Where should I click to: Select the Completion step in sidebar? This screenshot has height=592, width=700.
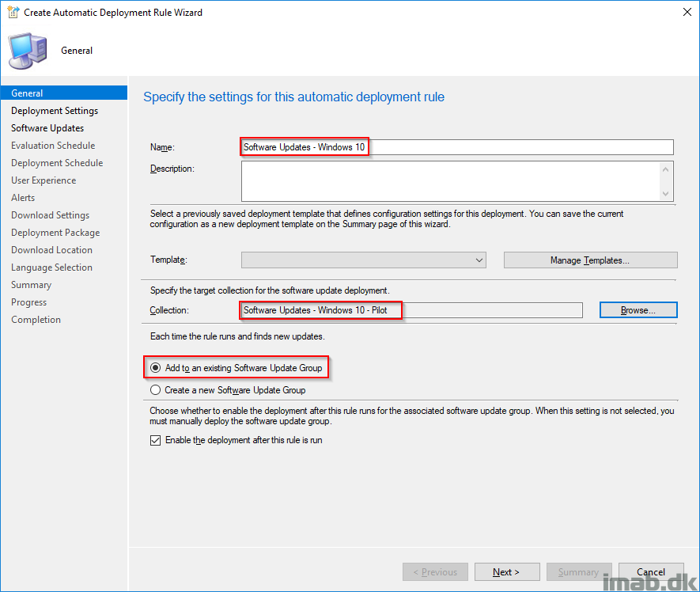[36, 320]
